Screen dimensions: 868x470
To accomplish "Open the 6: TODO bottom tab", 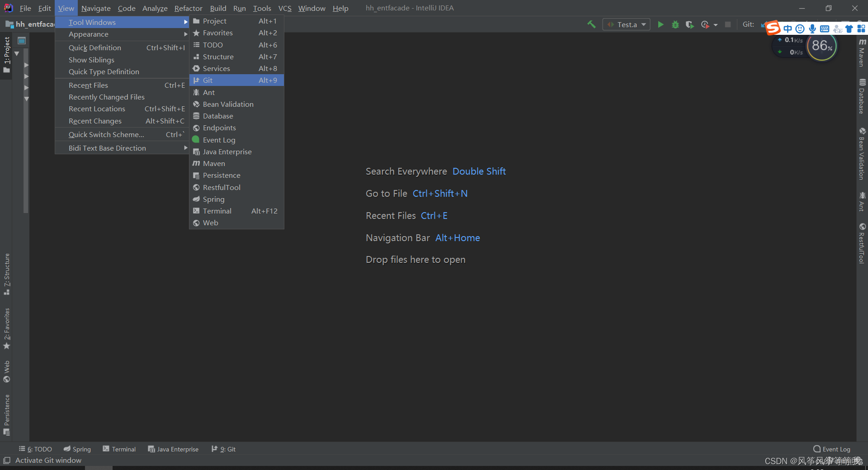I will [x=35, y=449].
